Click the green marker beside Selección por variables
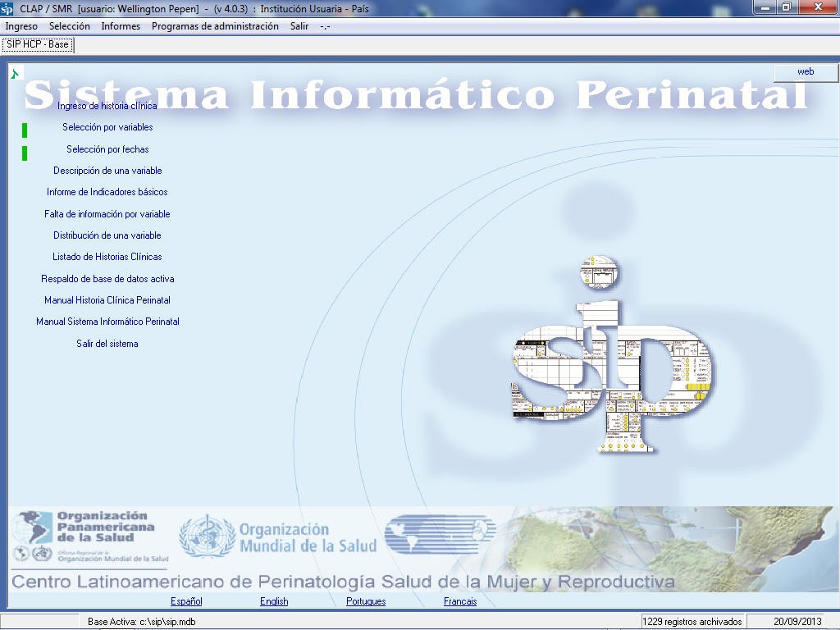840x630 pixels. [25, 130]
